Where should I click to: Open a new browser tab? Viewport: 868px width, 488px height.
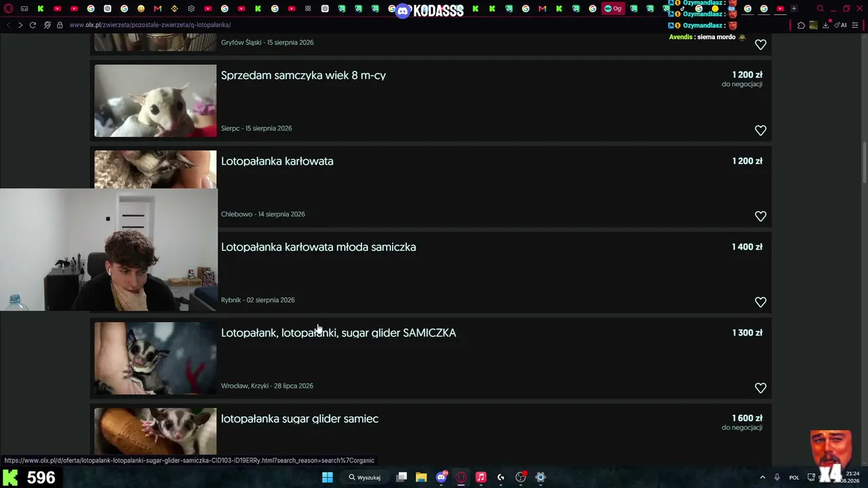coord(794,9)
